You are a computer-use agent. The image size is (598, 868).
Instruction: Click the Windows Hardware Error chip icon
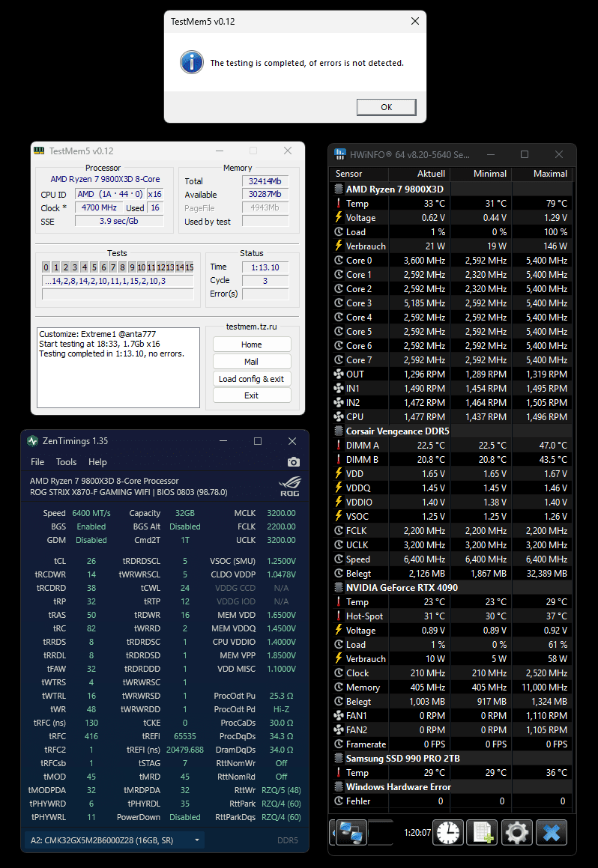click(x=339, y=786)
